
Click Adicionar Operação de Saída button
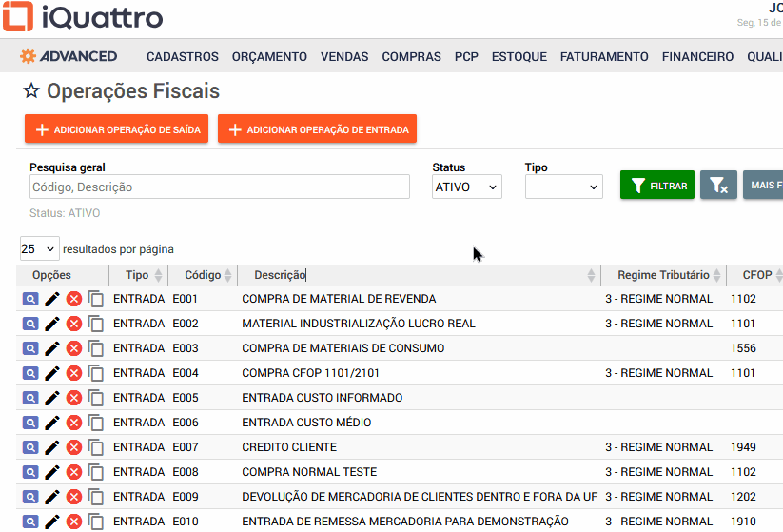117,129
